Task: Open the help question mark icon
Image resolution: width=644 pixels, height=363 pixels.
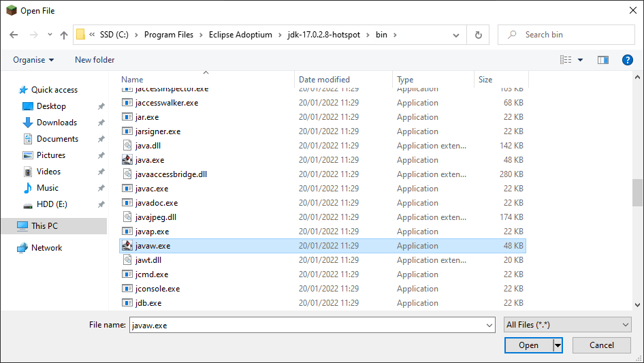Action: pos(628,60)
